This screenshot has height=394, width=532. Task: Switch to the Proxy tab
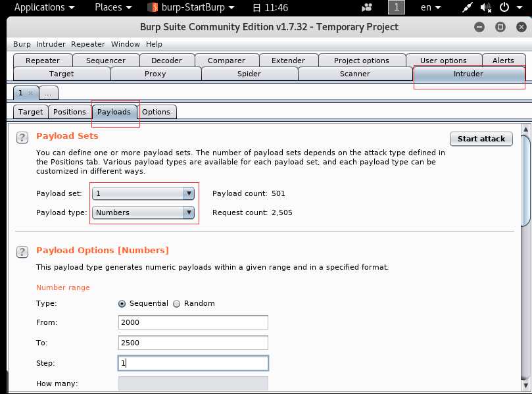pyautogui.click(x=155, y=74)
